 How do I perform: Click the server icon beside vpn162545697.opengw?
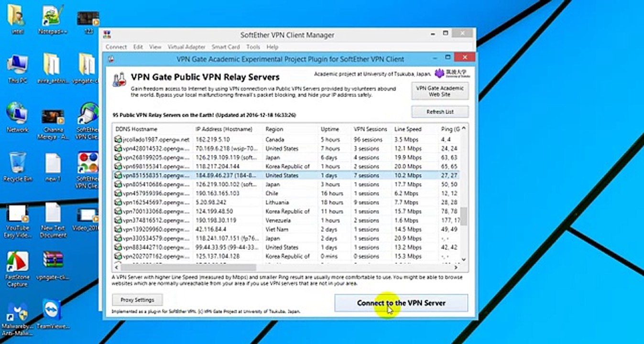(x=118, y=203)
